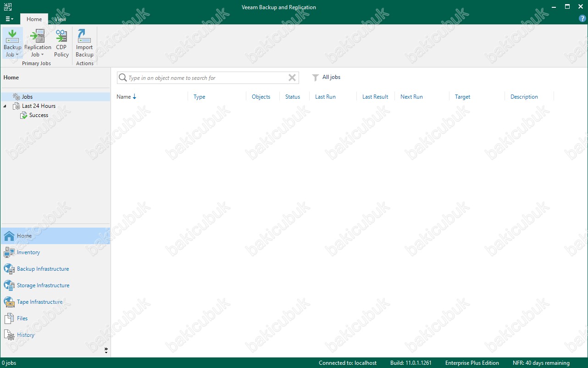This screenshot has height=368, width=588.
Task: Focus the object name search field
Action: coord(207,78)
